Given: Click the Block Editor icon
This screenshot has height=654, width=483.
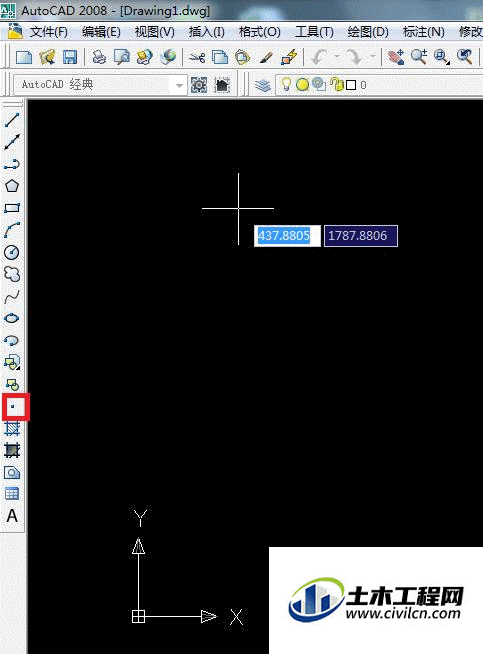Looking at the screenshot, I should (289, 57).
